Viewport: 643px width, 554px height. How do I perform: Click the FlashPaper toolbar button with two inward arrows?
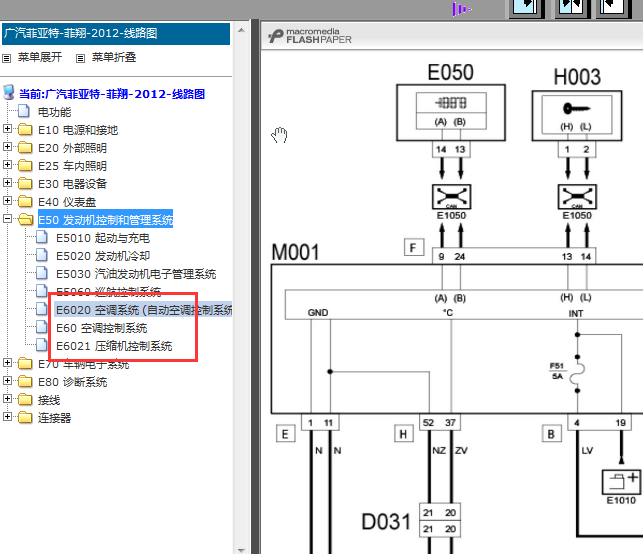[571, 7]
